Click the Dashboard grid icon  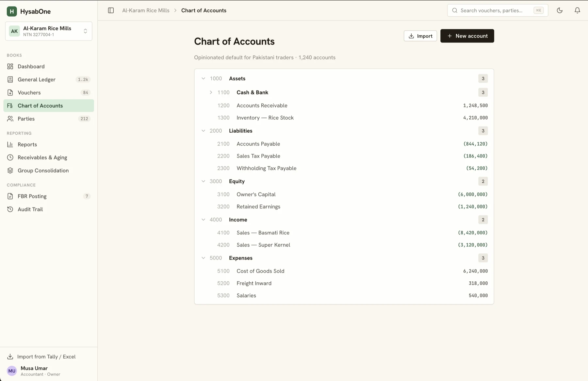coord(10,66)
